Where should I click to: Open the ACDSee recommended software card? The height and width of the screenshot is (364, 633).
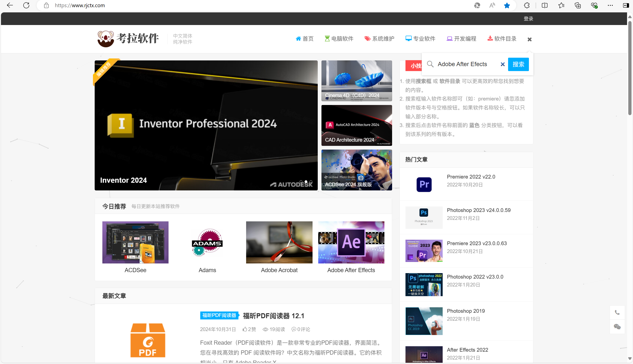(x=135, y=247)
